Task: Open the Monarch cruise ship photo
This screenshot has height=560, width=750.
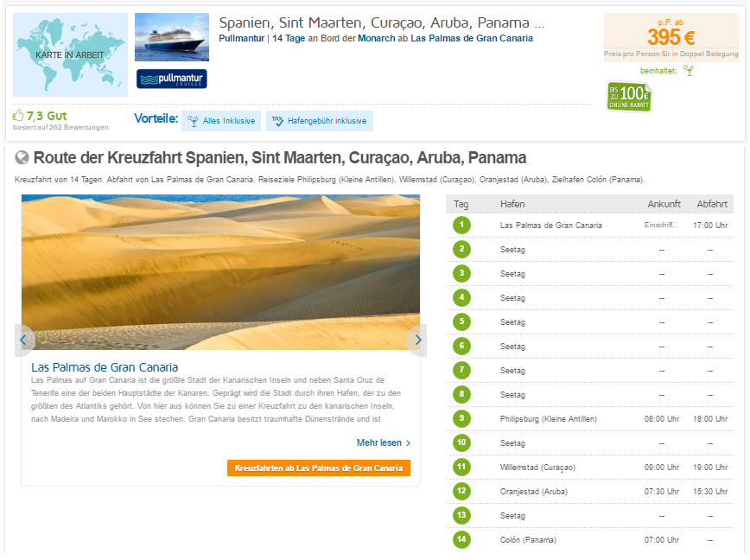Action: [172, 37]
